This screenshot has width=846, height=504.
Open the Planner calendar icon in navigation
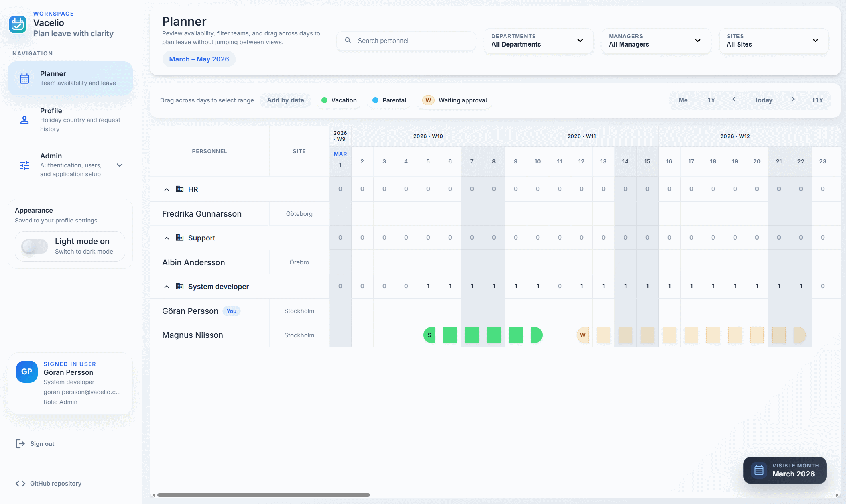coord(24,78)
